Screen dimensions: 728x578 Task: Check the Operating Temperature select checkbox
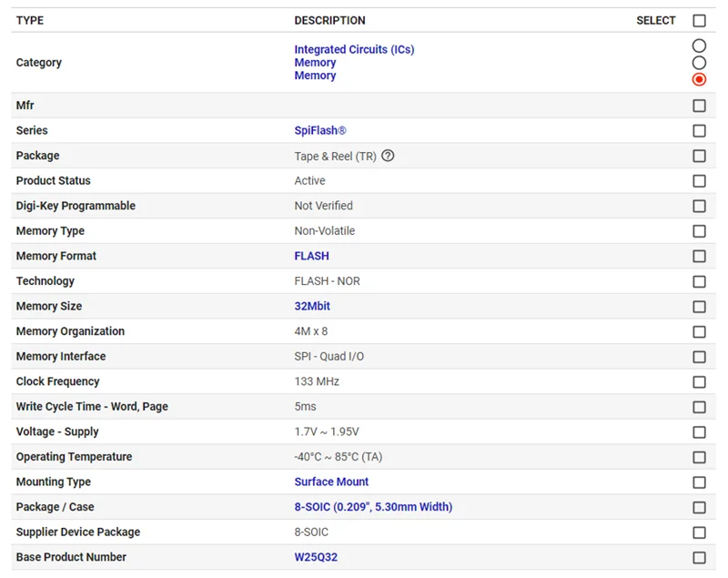699,457
